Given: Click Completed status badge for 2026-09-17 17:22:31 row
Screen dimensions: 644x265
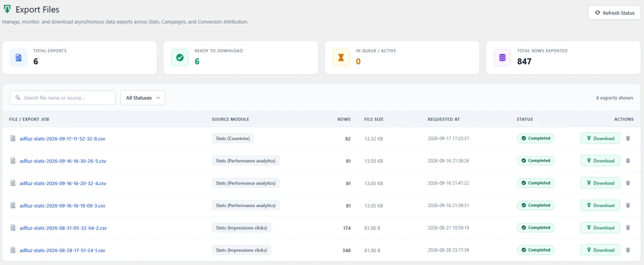Looking at the screenshot, I should (x=536, y=138).
